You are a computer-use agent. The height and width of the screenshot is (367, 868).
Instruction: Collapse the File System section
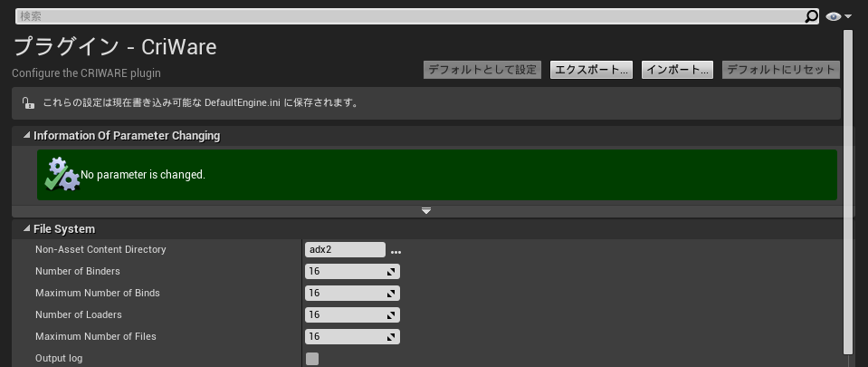(26, 228)
